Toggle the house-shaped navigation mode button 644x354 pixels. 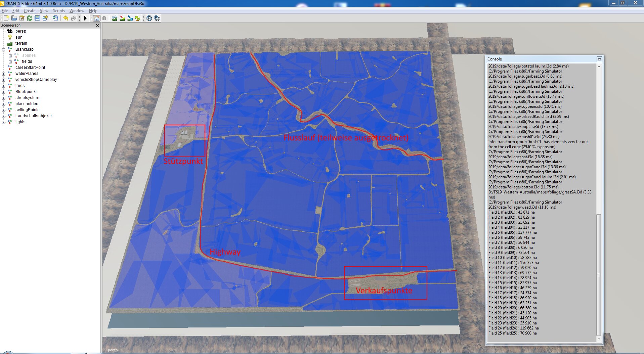(96, 18)
